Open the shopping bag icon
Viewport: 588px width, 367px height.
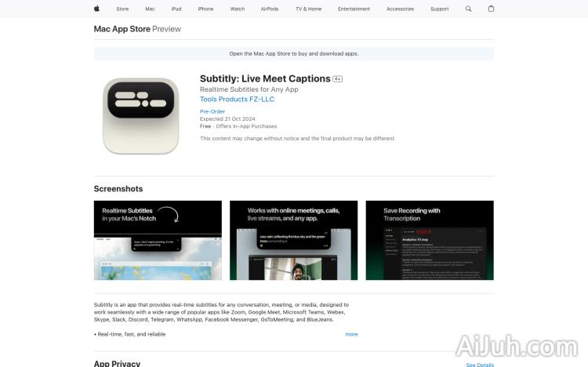pyautogui.click(x=491, y=9)
